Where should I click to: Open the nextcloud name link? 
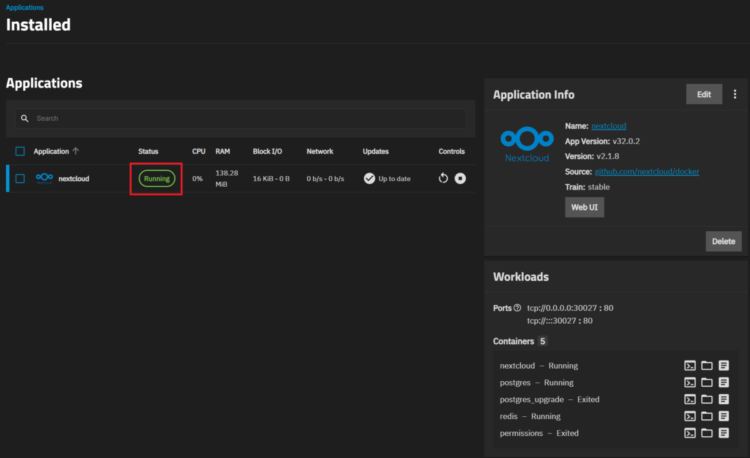[x=609, y=126]
